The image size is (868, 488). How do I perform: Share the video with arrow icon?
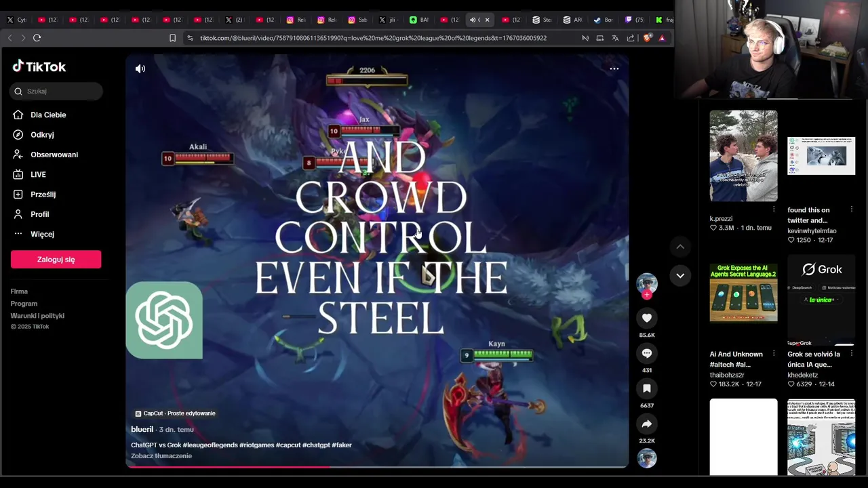coord(647,424)
